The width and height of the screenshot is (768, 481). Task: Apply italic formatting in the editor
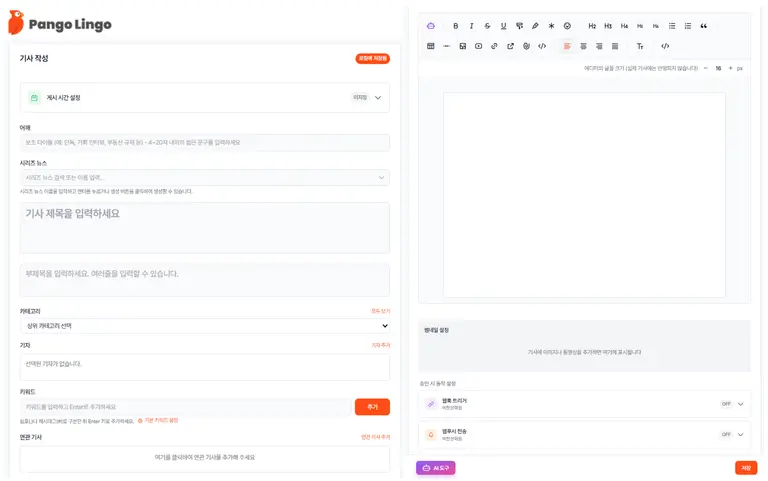click(x=472, y=26)
